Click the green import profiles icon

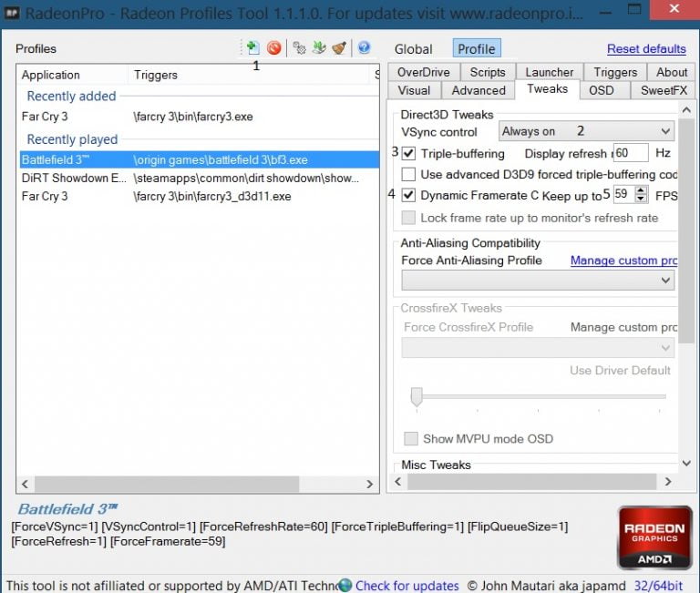point(319,47)
